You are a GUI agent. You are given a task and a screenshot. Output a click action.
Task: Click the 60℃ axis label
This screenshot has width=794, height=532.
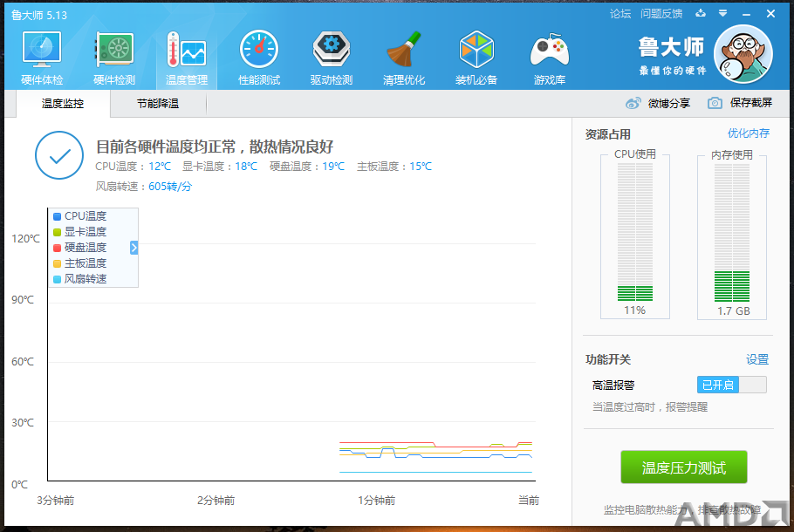[23, 361]
